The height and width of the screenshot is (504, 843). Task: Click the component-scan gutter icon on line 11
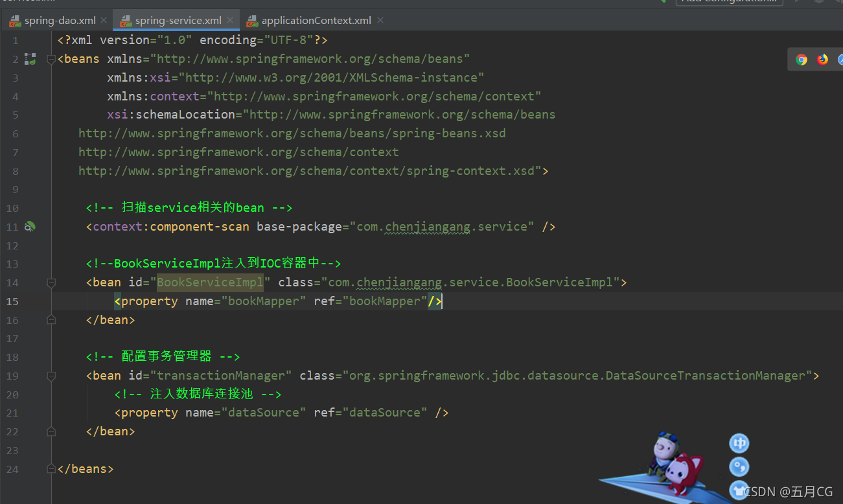tap(30, 227)
